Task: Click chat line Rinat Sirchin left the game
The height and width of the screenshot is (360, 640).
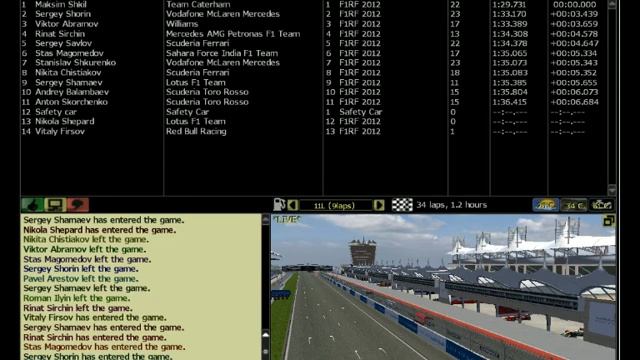Action: 78,308
